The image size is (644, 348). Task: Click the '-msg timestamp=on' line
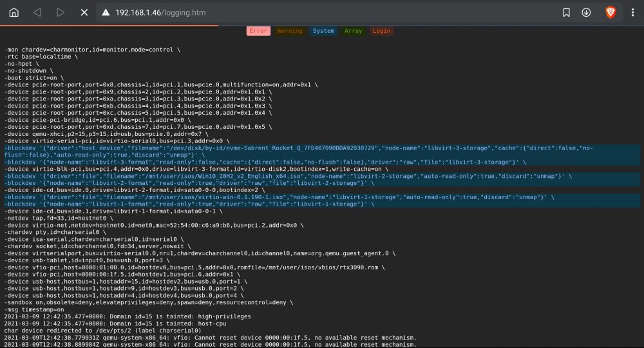34,309
